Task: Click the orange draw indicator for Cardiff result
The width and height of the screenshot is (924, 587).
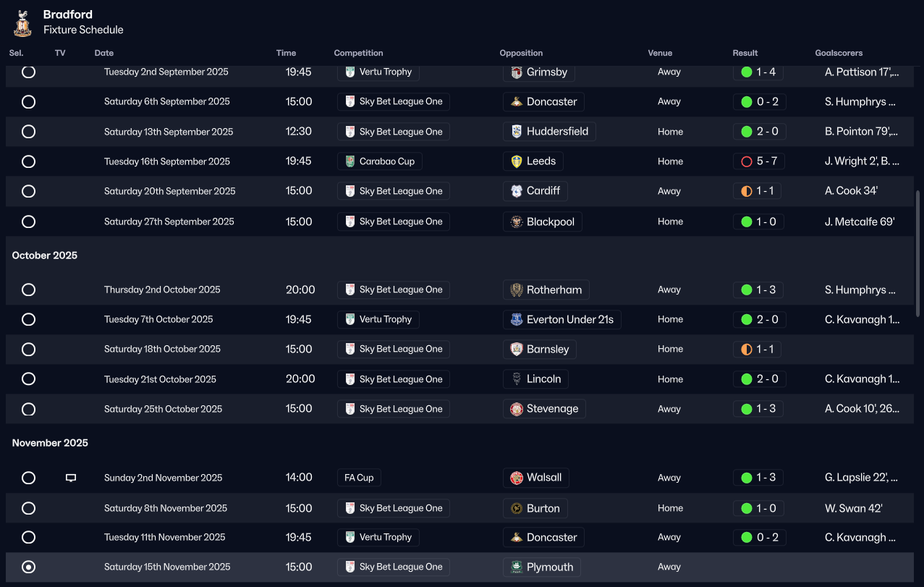Action: click(x=747, y=191)
